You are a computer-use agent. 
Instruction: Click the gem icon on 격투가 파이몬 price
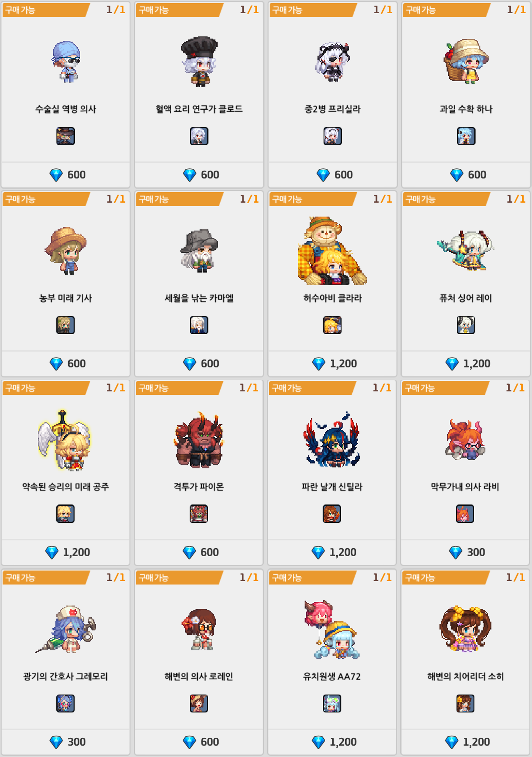189,552
